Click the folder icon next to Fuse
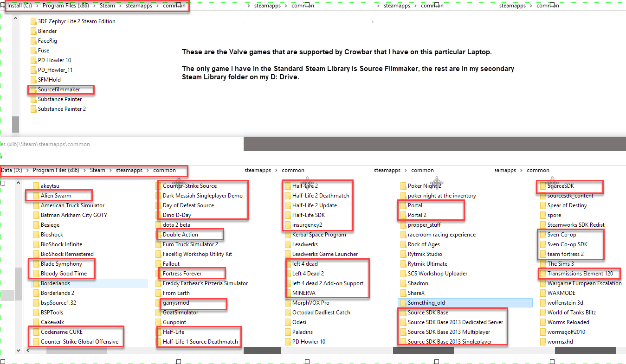This screenshot has width=626, height=364. point(33,51)
